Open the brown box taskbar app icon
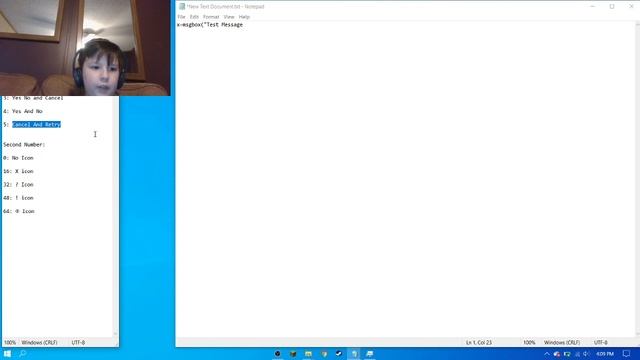This screenshot has height=360, width=640. pos(293,353)
